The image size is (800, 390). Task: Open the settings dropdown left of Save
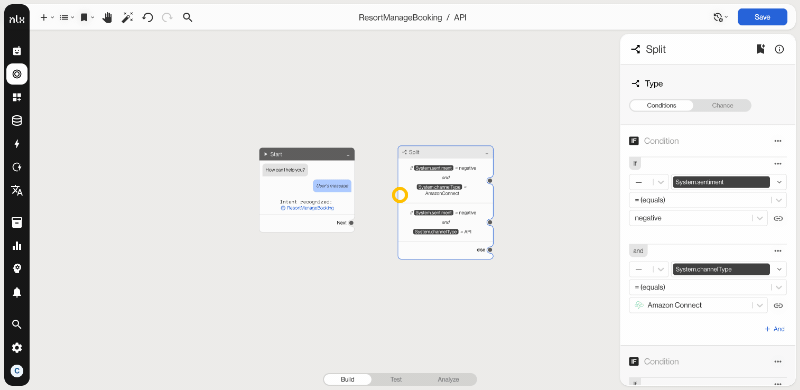tap(720, 17)
